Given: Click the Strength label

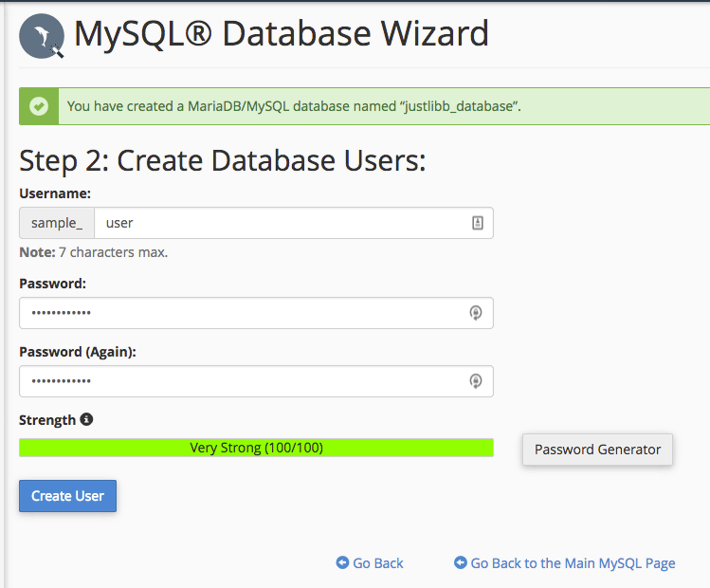Looking at the screenshot, I should [x=47, y=420].
